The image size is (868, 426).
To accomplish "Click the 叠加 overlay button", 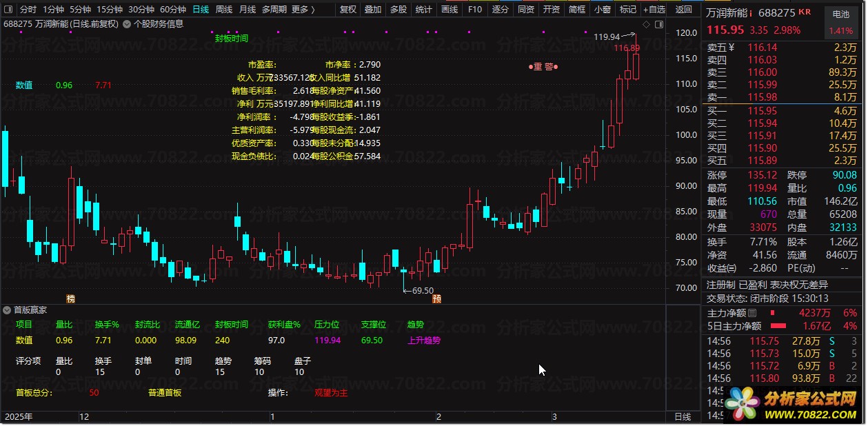I will tap(373, 10).
